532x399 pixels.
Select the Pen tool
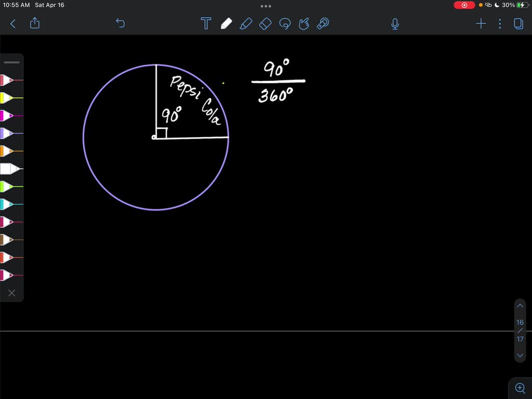226,23
